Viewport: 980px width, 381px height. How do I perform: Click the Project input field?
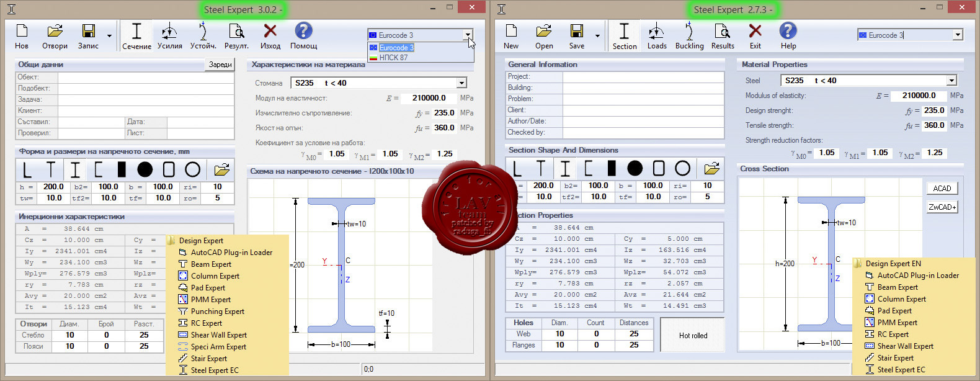[x=643, y=77]
